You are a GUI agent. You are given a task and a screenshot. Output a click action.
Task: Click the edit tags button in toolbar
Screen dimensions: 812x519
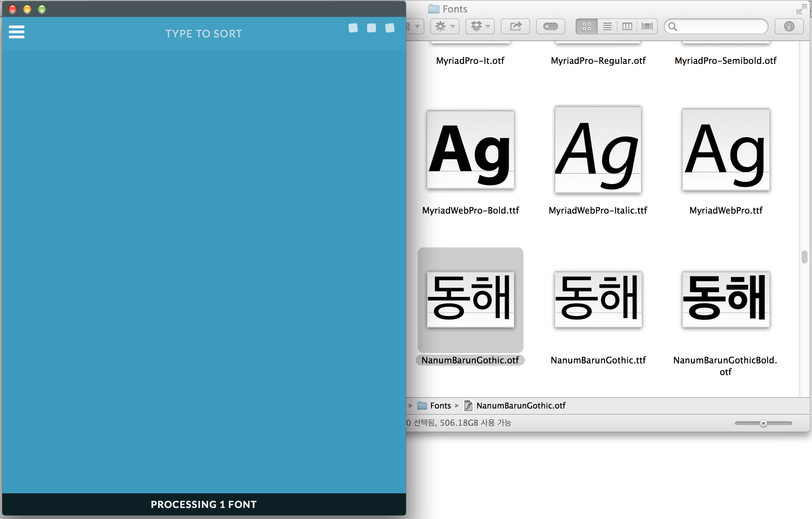[550, 26]
